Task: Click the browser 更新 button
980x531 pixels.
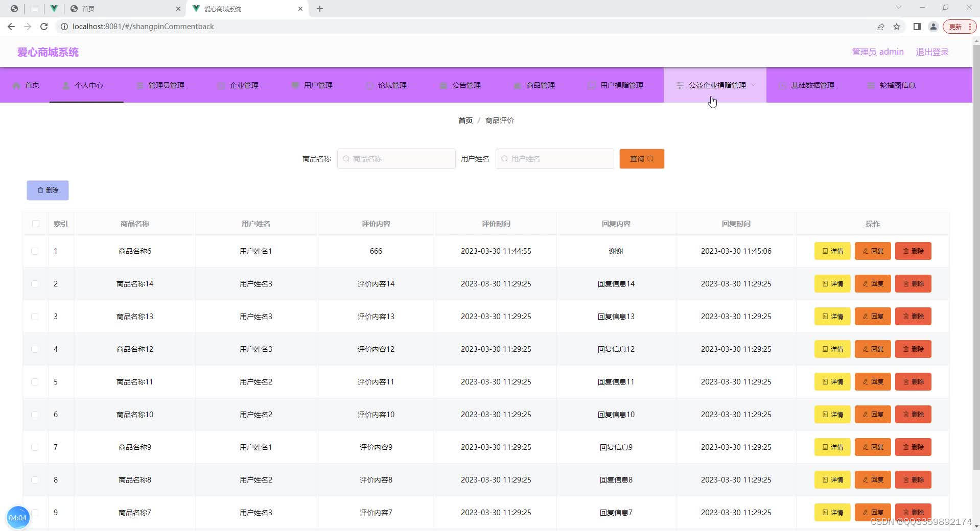Action: pos(960,27)
